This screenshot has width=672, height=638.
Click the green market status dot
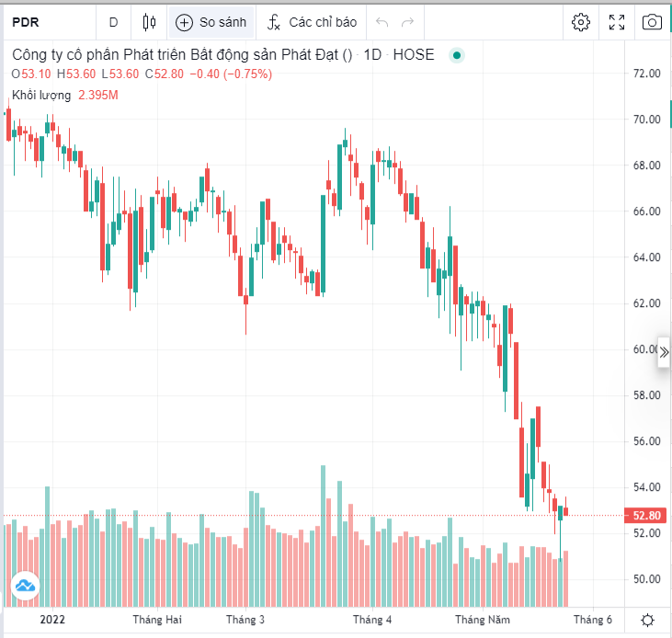tap(457, 55)
